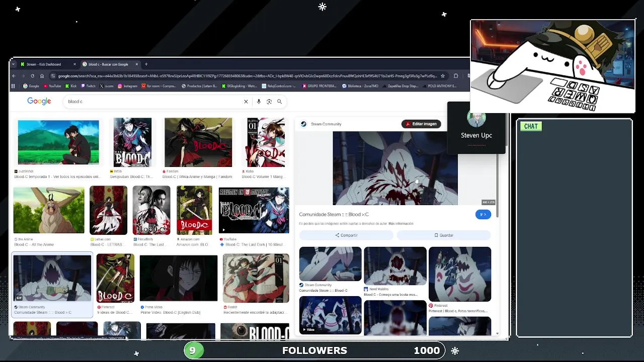Viewport: 644px width, 362px height.
Task: Open the Pinterest 9 ideas de Blood C thumbnail
Action: pos(115,278)
